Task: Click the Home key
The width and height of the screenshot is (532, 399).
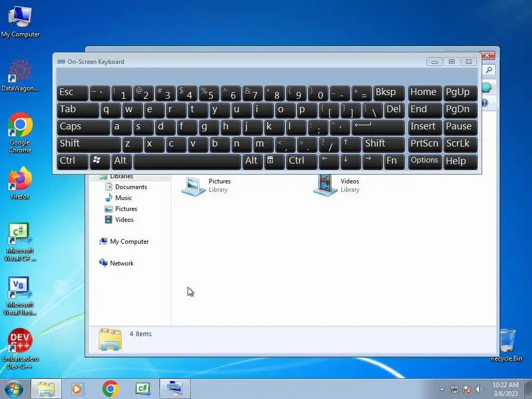Action: click(x=425, y=94)
